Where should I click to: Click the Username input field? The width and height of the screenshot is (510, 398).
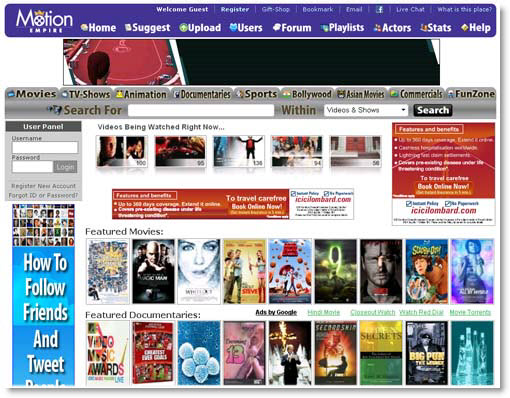click(45, 148)
